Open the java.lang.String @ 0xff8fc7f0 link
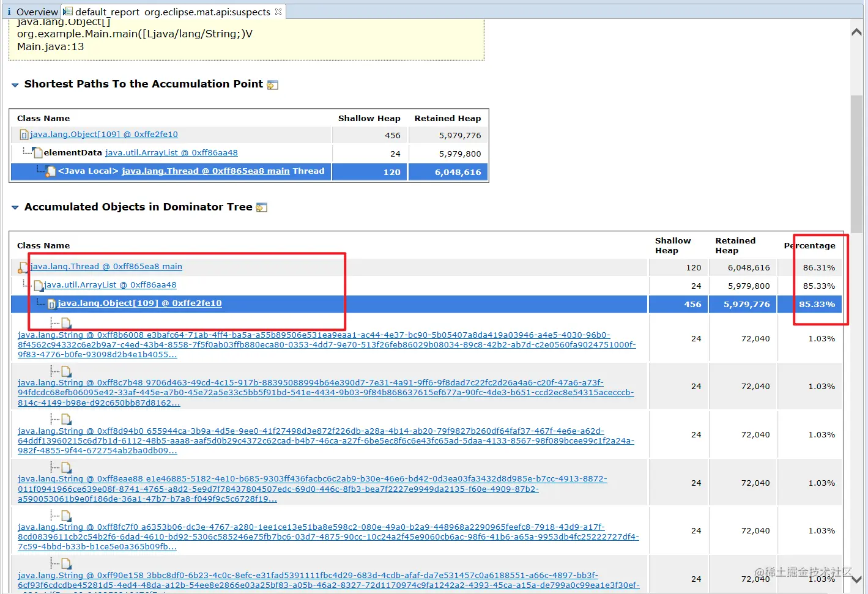The image size is (868, 594). (328, 537)
